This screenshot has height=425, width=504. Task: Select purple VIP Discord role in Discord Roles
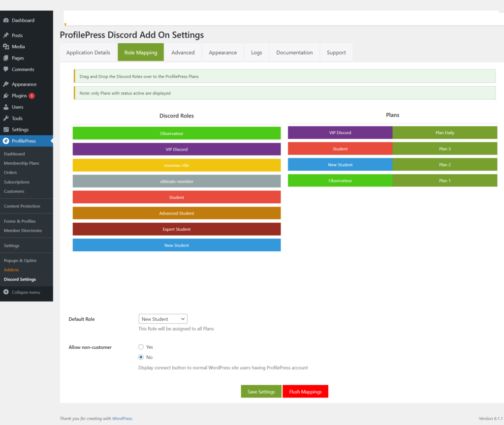point(177,150)
